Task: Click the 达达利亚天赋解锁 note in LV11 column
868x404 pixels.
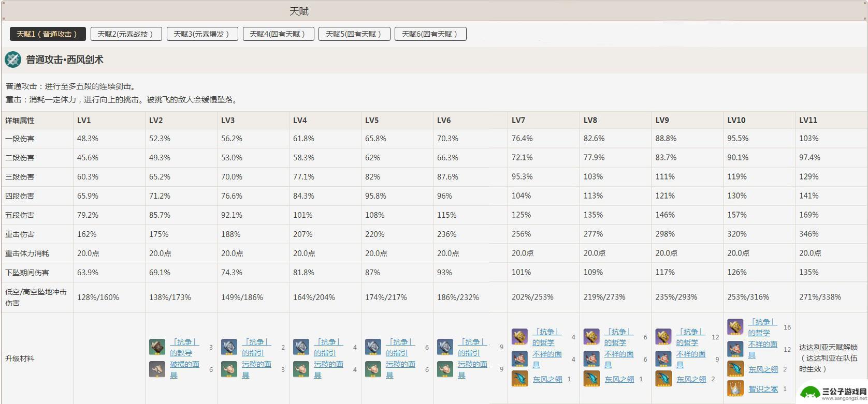Action: coord(828,358)
